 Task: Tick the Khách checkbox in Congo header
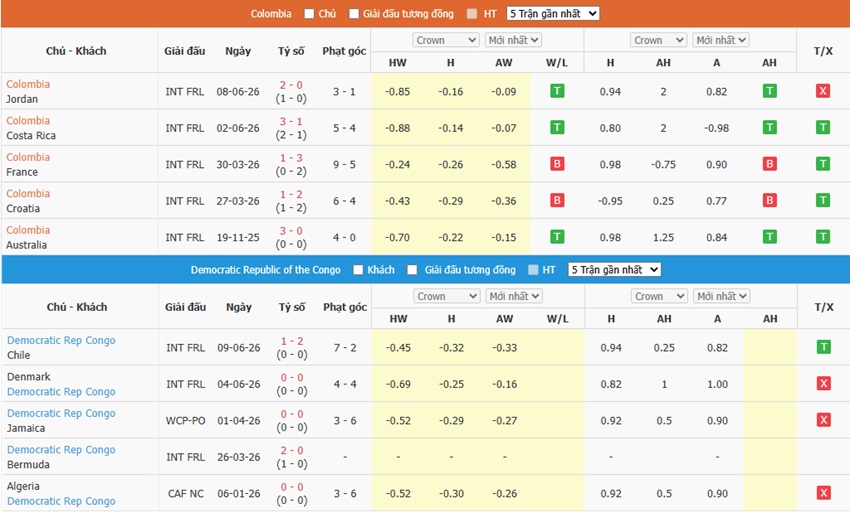358,270
